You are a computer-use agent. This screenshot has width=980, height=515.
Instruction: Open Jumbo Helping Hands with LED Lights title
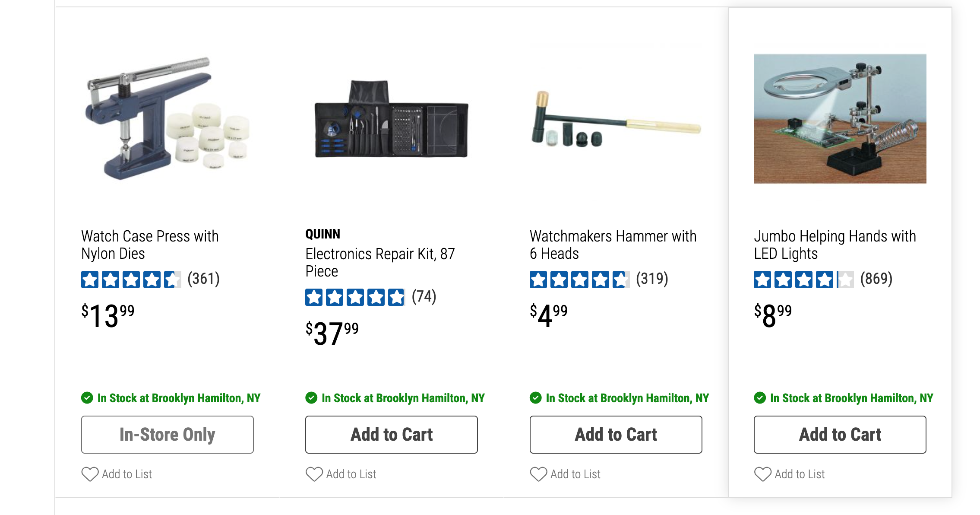(835, 245)
